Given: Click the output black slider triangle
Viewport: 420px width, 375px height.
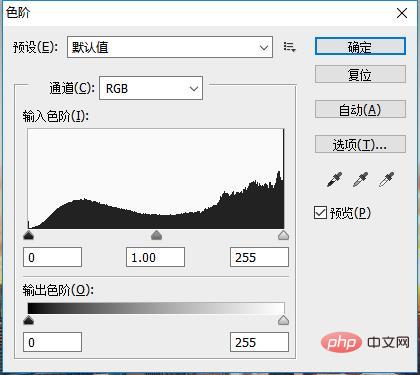Looking at the screenshot, I should pos(29,320).
